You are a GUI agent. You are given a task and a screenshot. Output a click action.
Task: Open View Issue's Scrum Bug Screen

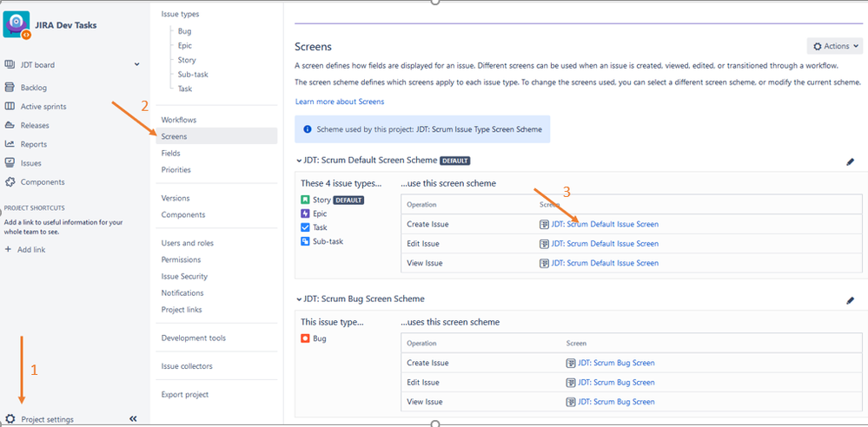616,402
